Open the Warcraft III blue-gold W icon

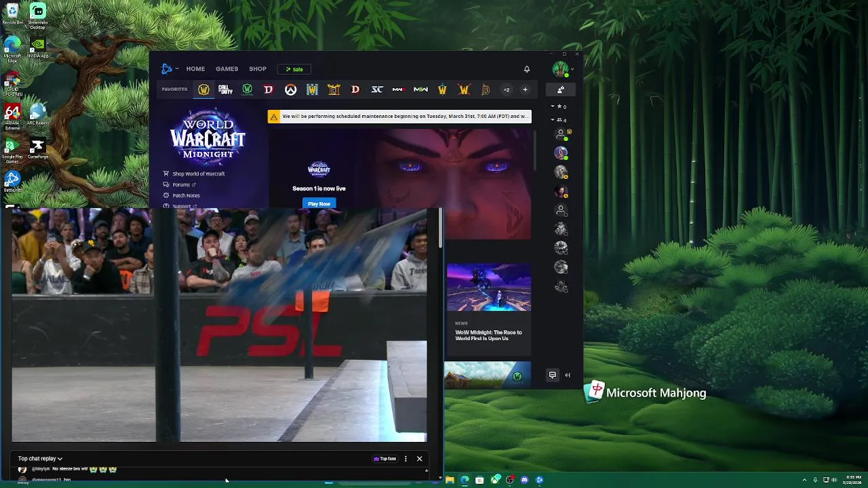pos(312,89)
